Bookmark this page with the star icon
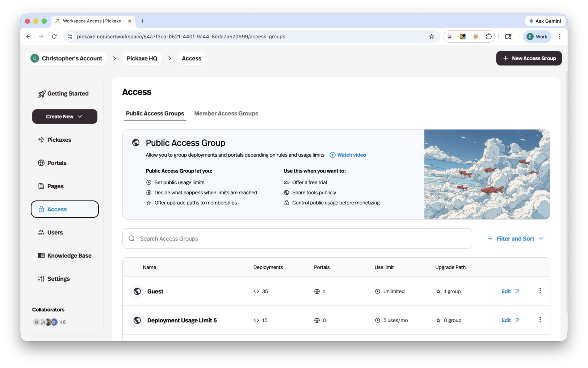This screenshot has height=368, width=588. click(x=431, y=37)
